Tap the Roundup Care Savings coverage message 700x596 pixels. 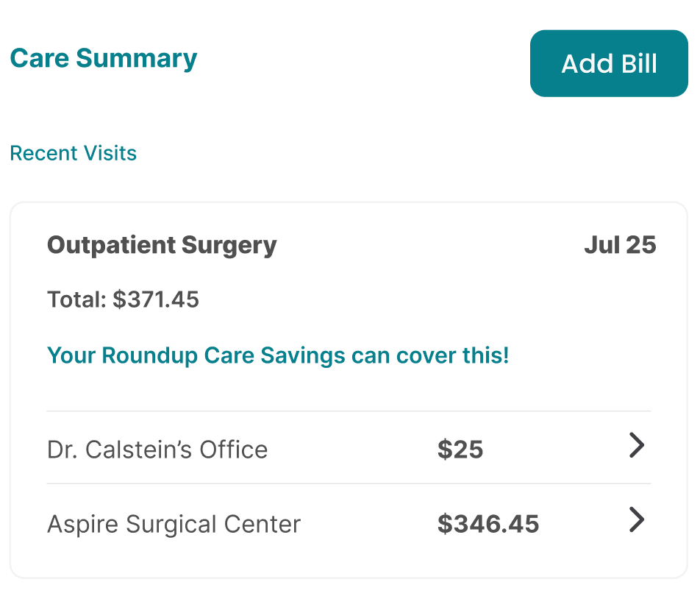pyautogui.click(x=278, y=355)
